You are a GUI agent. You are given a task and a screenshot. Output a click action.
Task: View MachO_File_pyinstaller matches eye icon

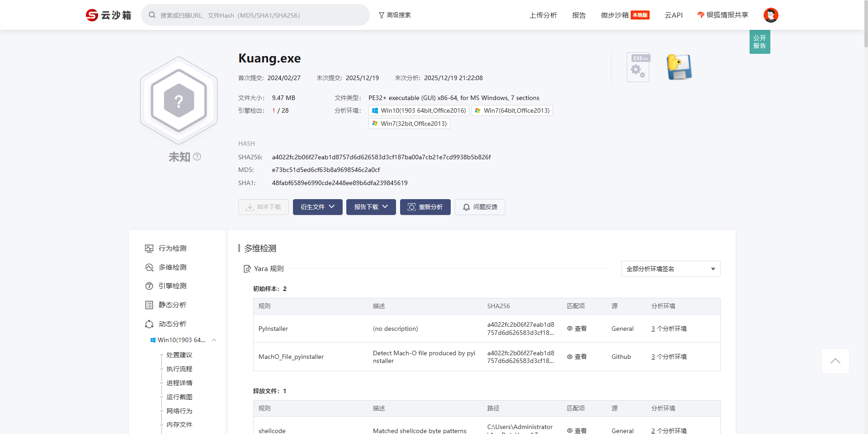[570, 357]
